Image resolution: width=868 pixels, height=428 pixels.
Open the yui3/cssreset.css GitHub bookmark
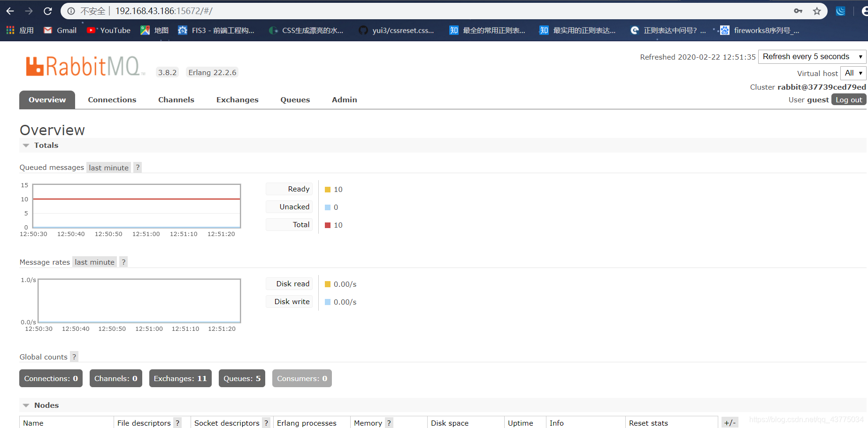(396, 30)
